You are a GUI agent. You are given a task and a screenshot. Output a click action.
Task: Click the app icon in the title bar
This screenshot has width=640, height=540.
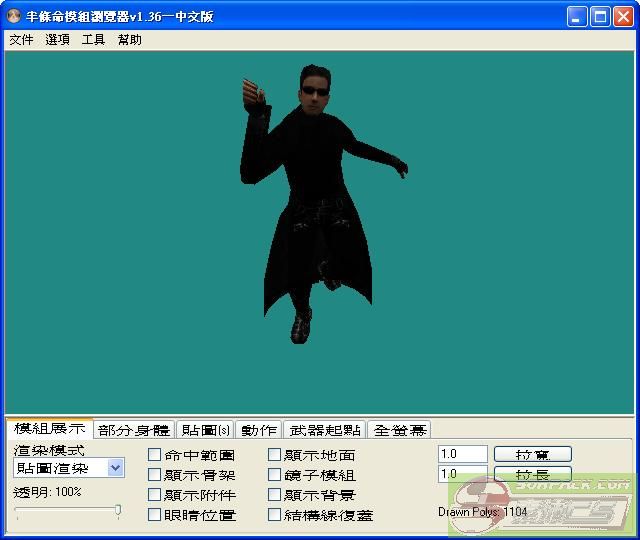click(x=14, y=16)
